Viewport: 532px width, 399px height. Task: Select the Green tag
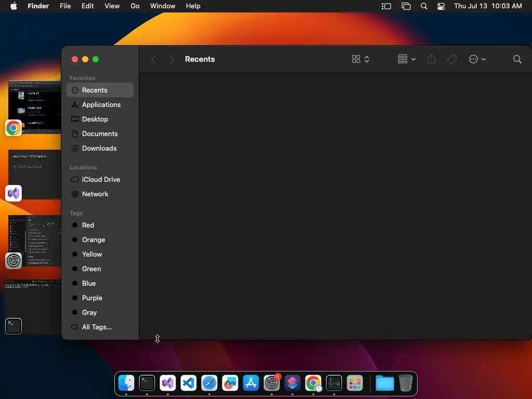pyautogui.click(x=100, y=269)
